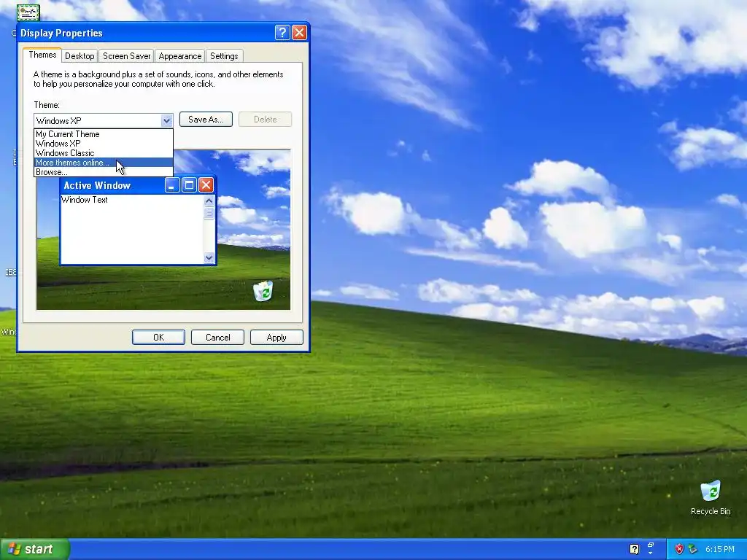747x560 pixels.
Task: Open the Recycle Bin on the desktop
Action: point(711,497)
